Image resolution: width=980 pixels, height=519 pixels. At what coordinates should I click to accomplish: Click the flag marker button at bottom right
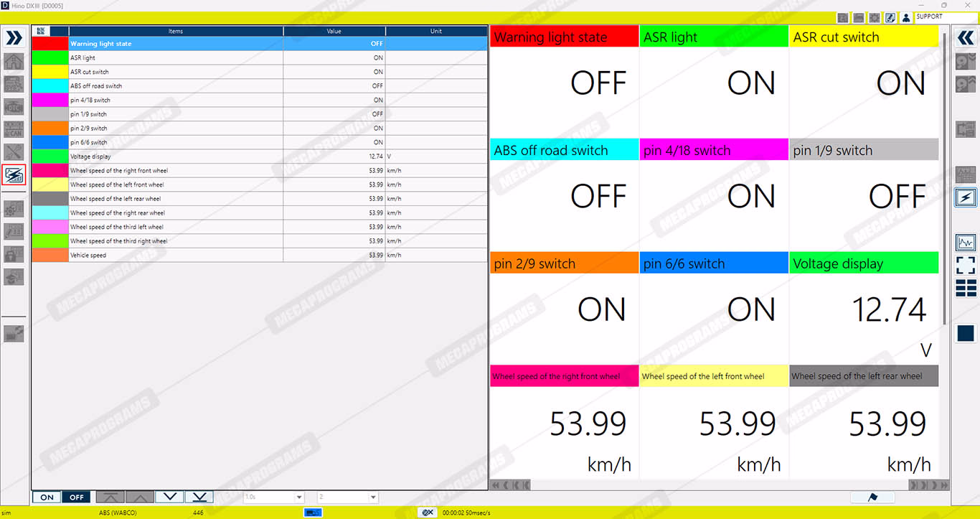pos(872,497)
